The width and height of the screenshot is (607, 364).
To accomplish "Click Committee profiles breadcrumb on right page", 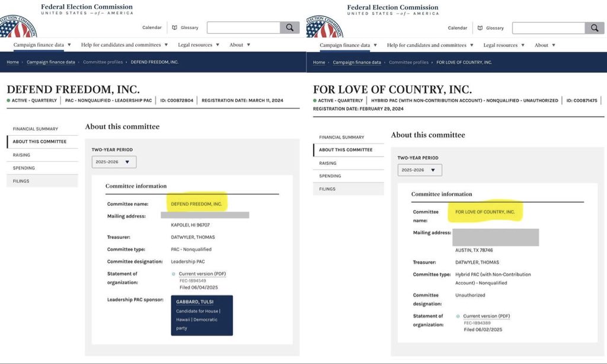I will pos(408,62).
